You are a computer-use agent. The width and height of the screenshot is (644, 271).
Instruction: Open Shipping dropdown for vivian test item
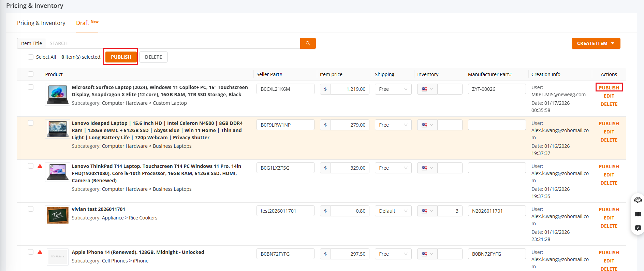click(393, 211)
